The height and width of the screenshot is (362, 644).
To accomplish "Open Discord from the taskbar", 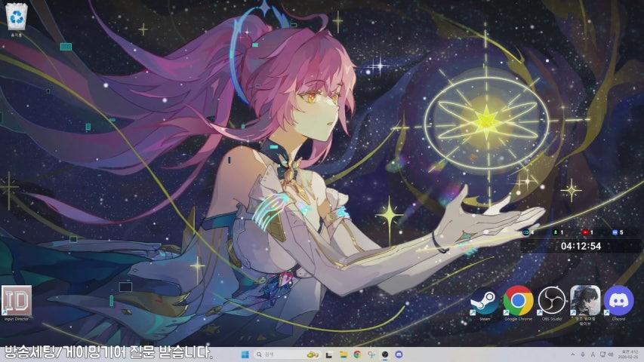I will point(399,354).
